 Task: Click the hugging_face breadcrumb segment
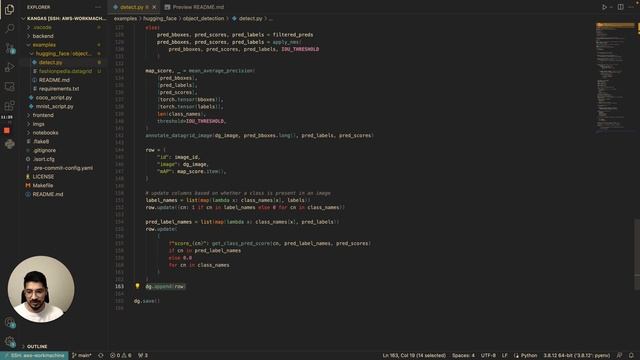pos(160,18)
